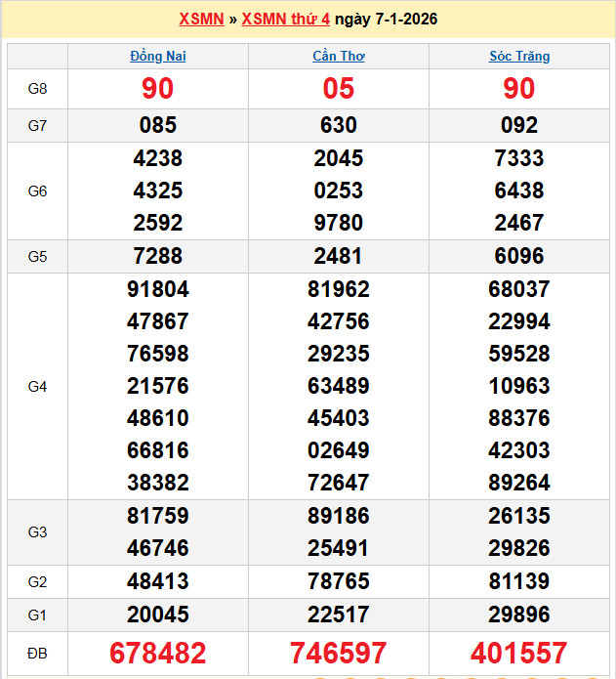
Task: Click Cần Thơ special prize 746597
Action: point(338,653)
